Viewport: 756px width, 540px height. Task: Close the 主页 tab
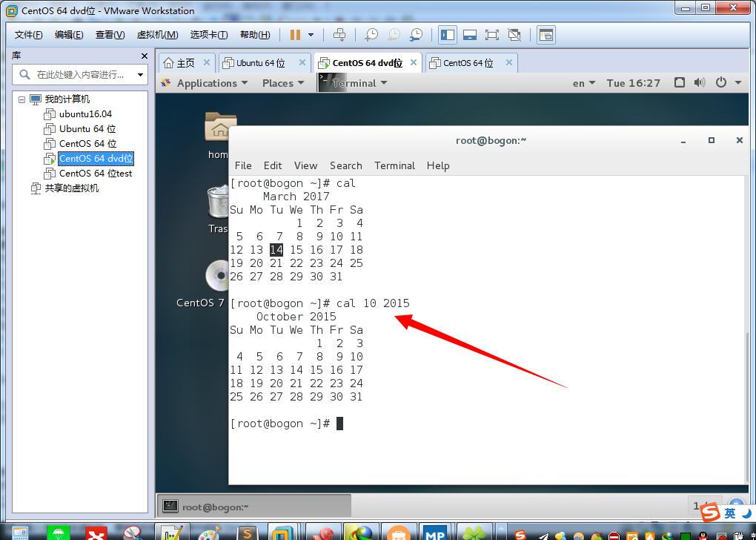click(206, 63)
